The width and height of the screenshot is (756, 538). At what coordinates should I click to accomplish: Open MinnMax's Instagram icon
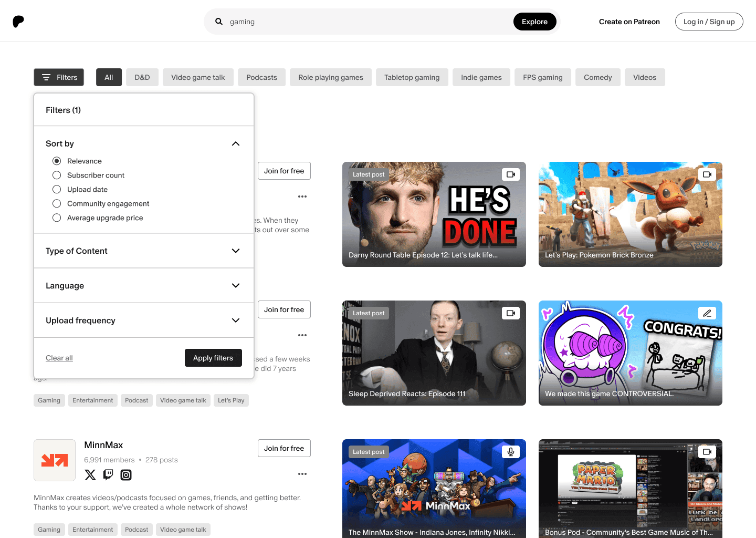[x=126, y=475]
